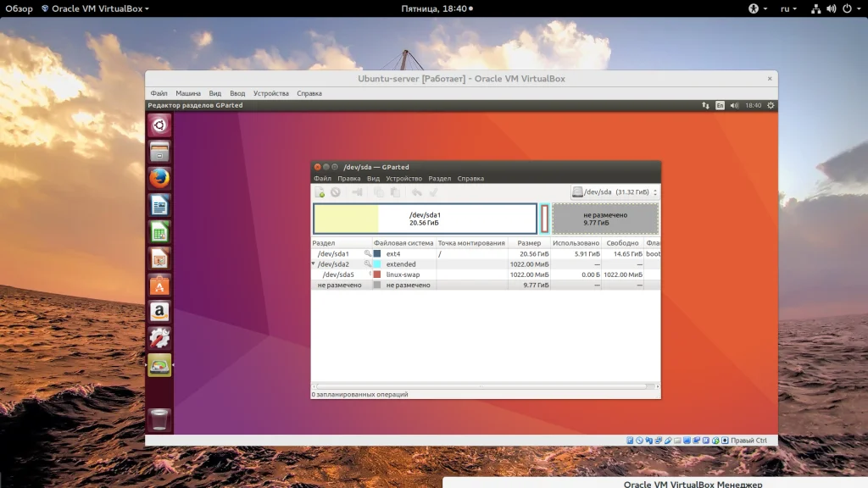Click the undo last operation icon
Viewport: 868px width, 488px height.
coord(416,192)
